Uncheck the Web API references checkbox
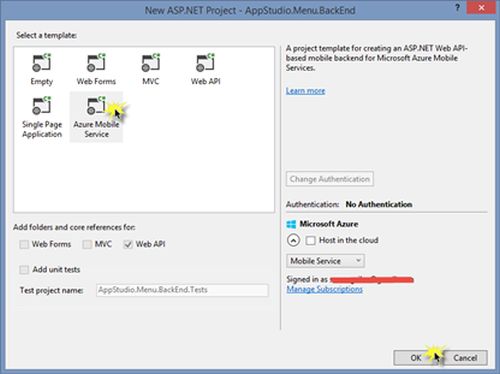The image size is (500, 374). 128,244
